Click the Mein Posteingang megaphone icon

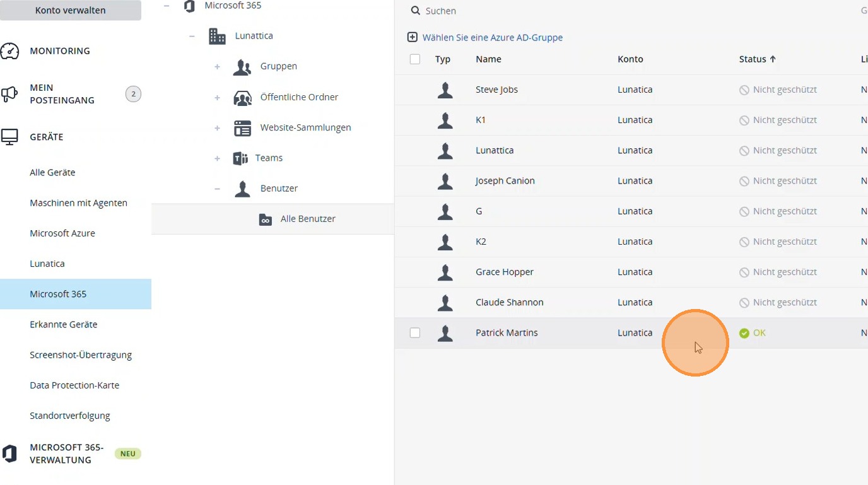pos(9,94)
